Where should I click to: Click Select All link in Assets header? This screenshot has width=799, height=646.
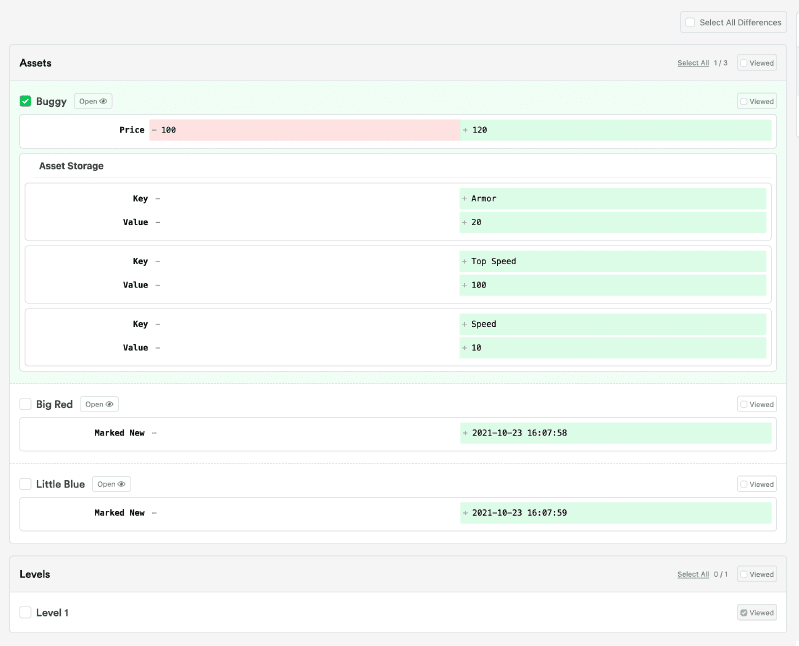693,63
